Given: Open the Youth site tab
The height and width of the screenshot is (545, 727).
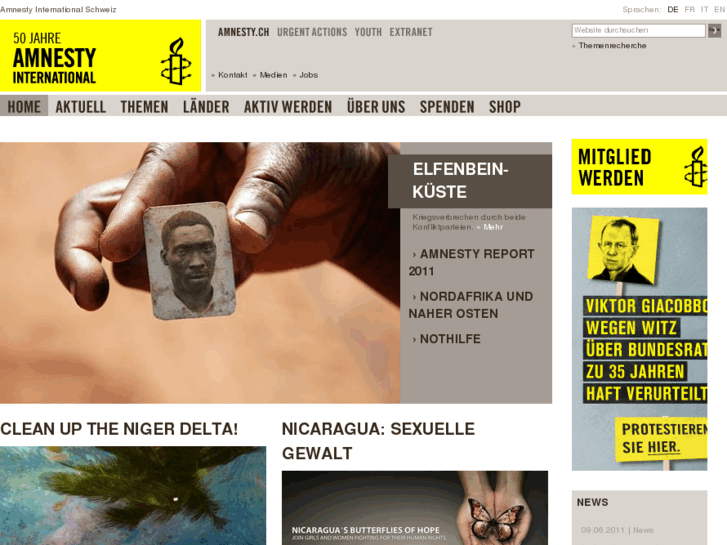Looking at the screenshot, I should pos(368,32).
